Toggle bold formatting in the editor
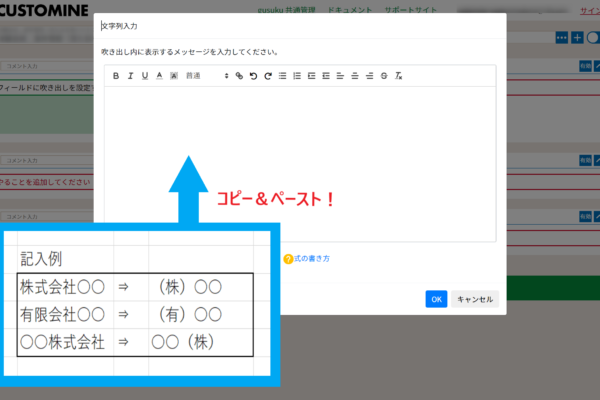The image size is (600, 400). pos(116,76)
